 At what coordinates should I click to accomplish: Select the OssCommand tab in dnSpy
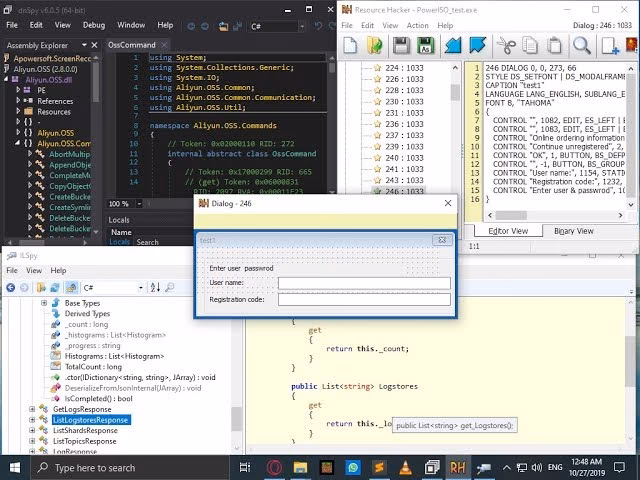tap(131, 45)
